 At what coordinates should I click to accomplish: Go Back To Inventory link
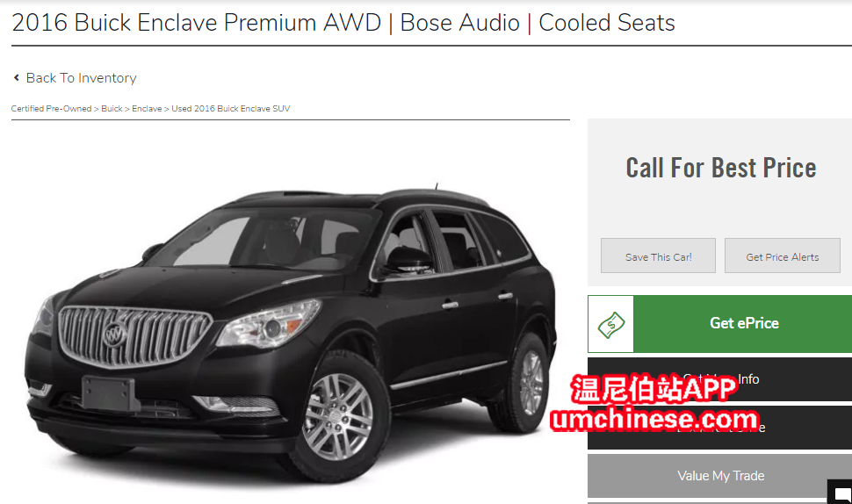click(81, 77)
